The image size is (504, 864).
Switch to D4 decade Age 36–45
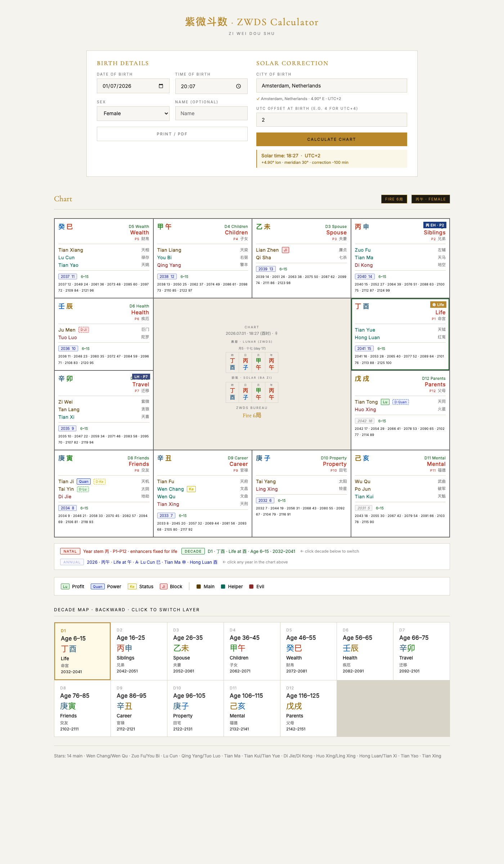coord(252,651)
